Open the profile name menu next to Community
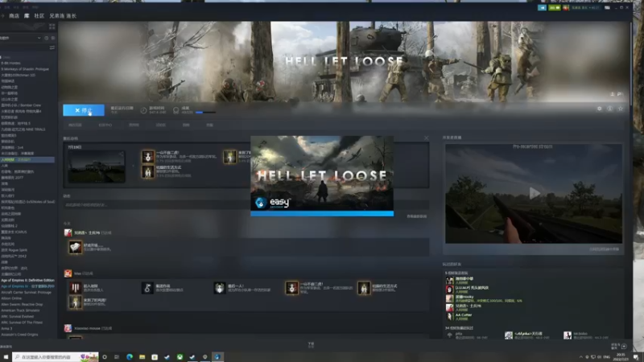The image size is (644, 362). coord(63,16)
